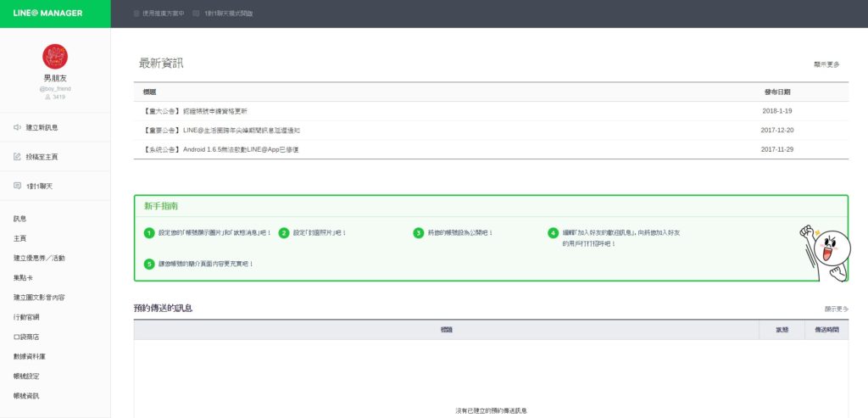Click the chat bubble icon for 1對1聊天

coord(17,186)
